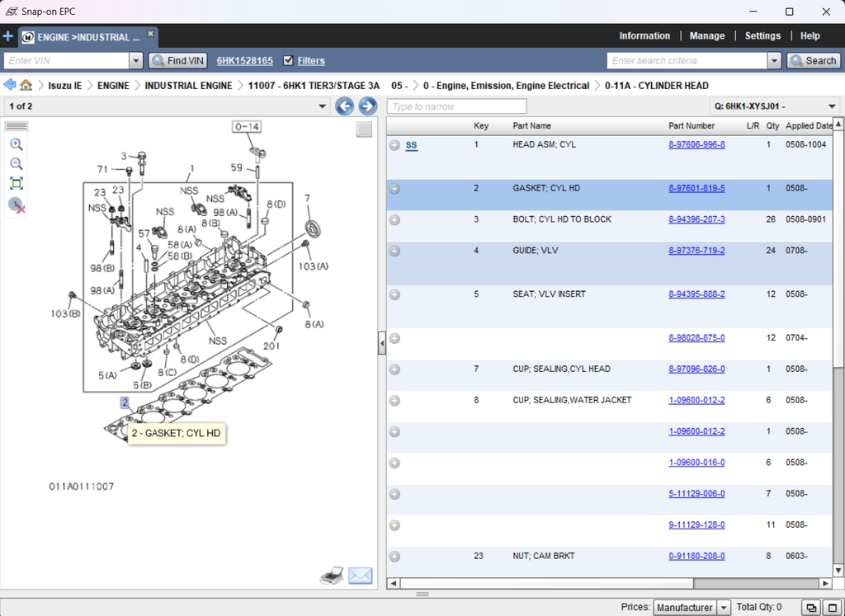The width and height of the screenshot is (845, 616).
Task: Click the Search button
Action: [813, 61]
